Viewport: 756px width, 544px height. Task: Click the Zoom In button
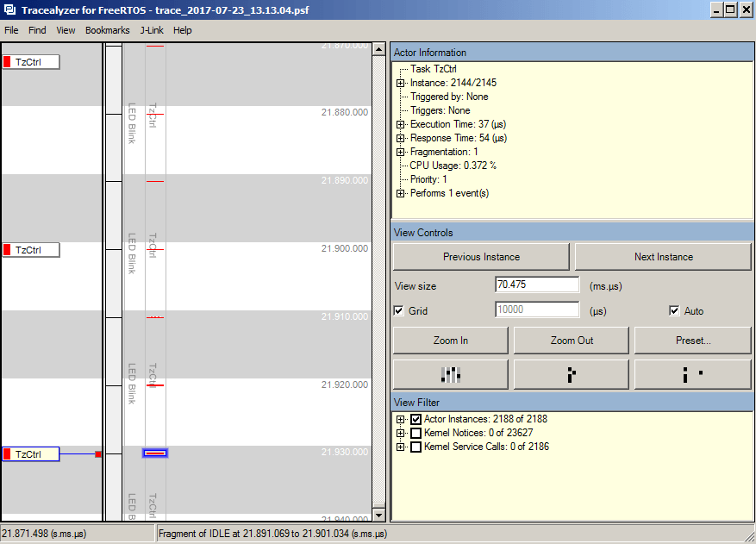pyautogui.click(x=450, y=341)
